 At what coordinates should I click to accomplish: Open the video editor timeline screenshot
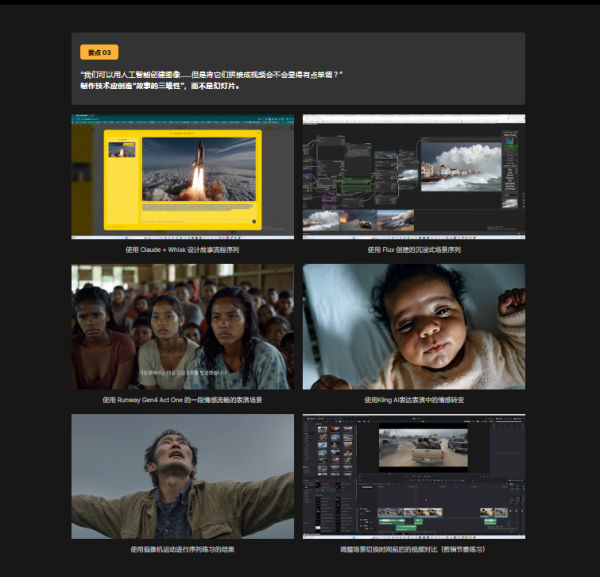click(x=414, y=476)
